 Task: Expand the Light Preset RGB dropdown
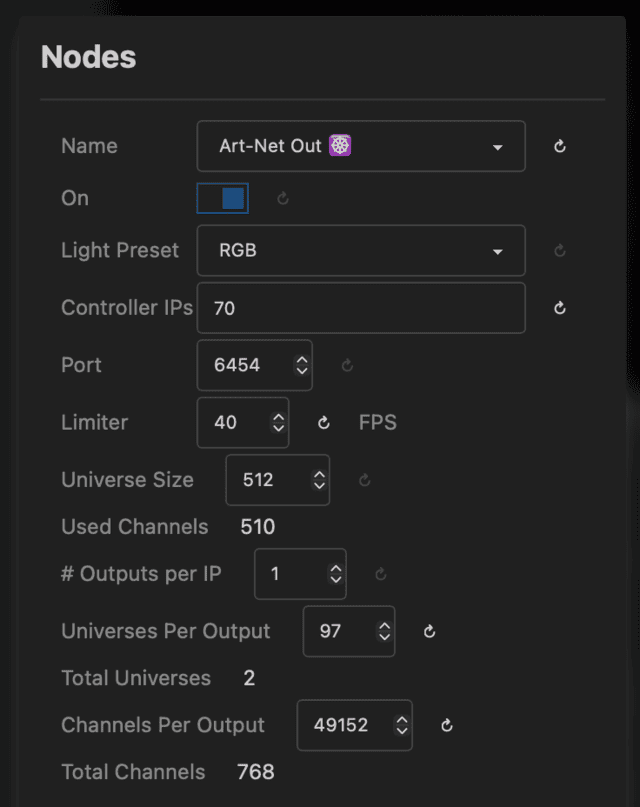pyautogui.click(x=360, y=251)
